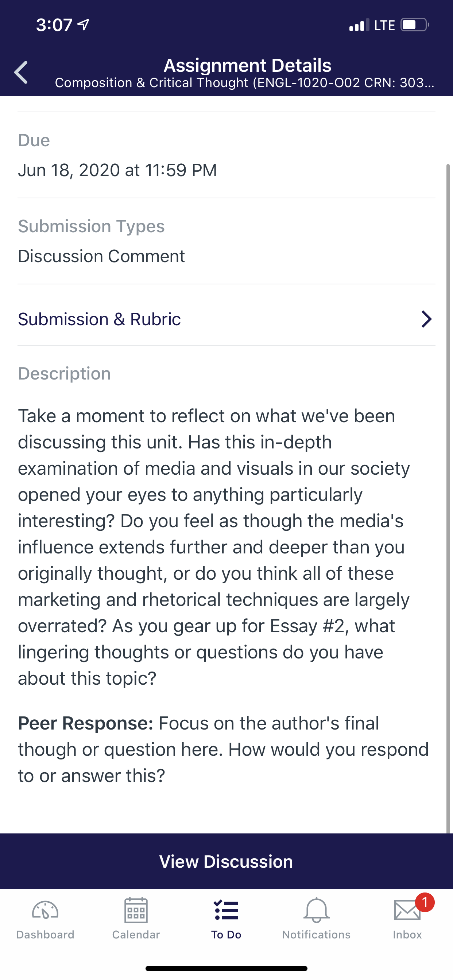The image size is (453, 980).
Task: Open the Inbox envelope icon
Action: coord(407,910)
